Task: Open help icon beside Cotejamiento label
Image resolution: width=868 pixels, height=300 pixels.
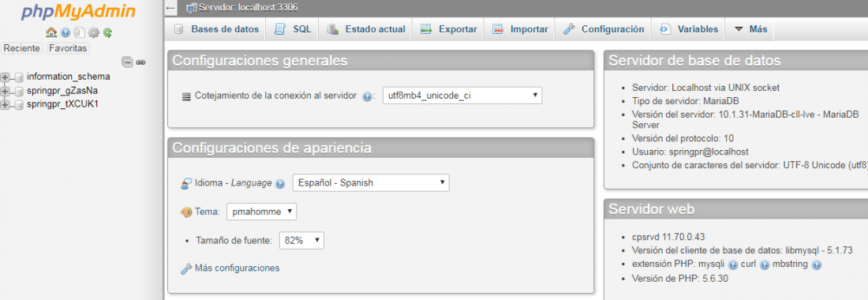Action: 367,96
